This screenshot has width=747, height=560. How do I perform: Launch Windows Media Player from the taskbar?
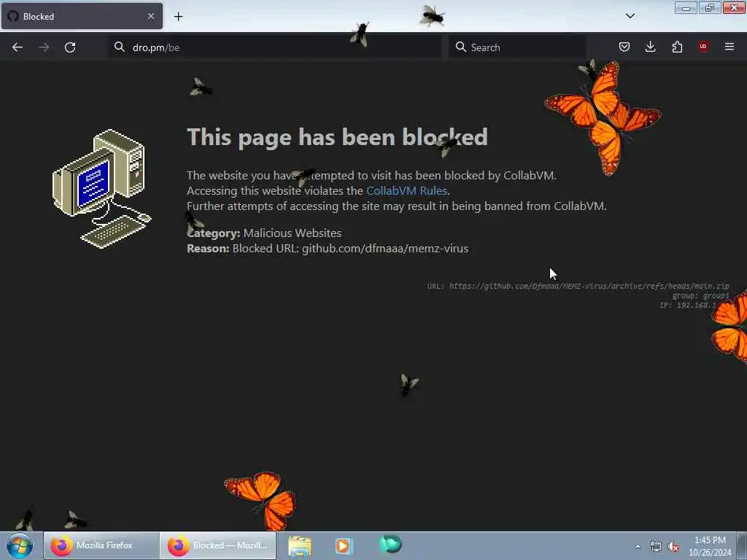(344, 545)
